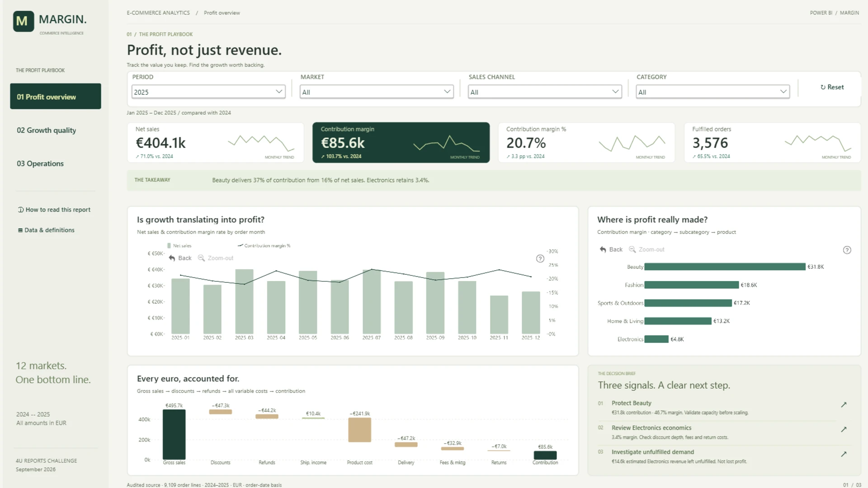Click the Contribution waterfall bar
The width and height of the screenshot is (868, 488).
coord(545,455)
